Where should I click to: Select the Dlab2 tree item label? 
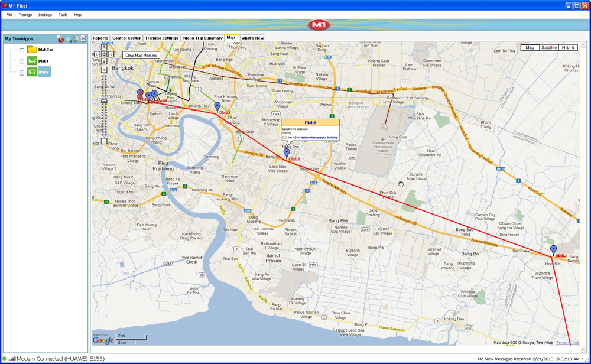pyautogui.click(x=44, y=72)
